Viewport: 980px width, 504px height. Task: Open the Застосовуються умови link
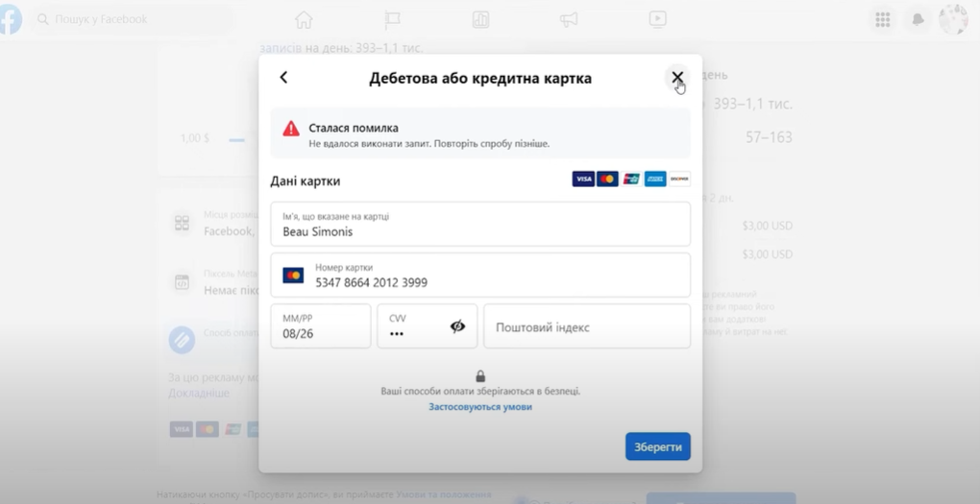480,407
